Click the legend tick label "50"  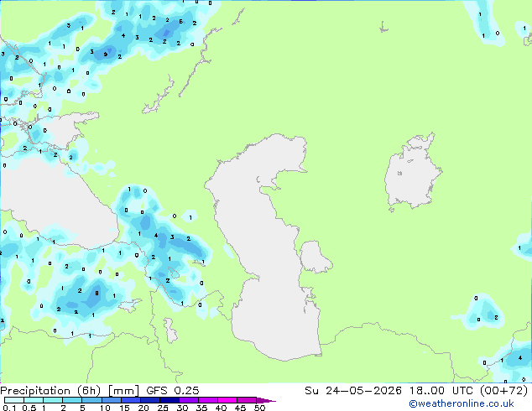point(259,408)
